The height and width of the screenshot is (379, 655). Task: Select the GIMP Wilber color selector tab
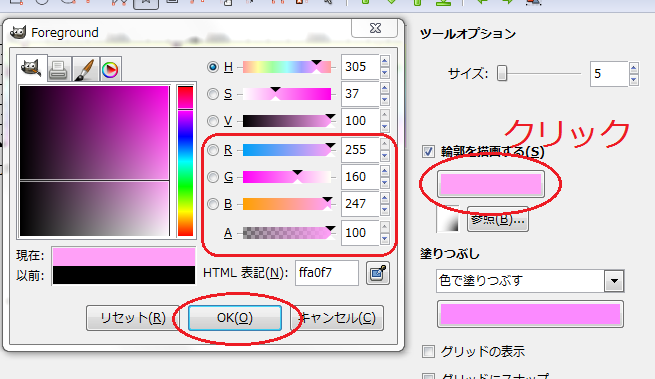[x=32, y=69]
